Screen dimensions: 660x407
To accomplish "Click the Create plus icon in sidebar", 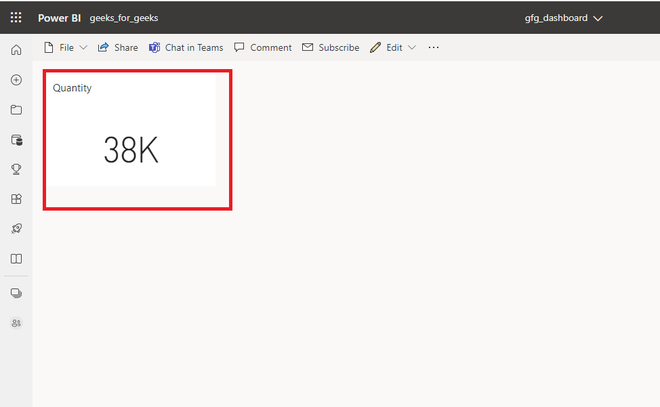I will 16,80.
